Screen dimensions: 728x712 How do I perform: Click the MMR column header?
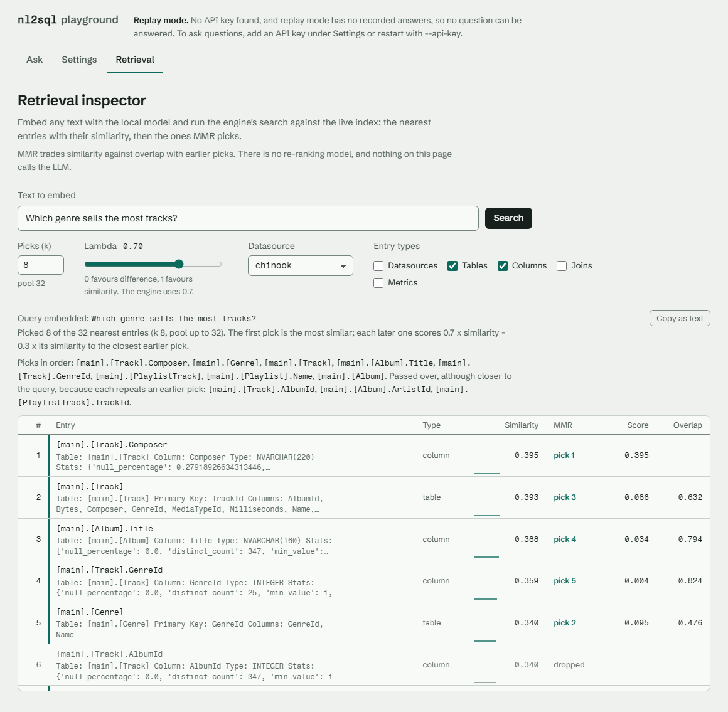point(563,425)
